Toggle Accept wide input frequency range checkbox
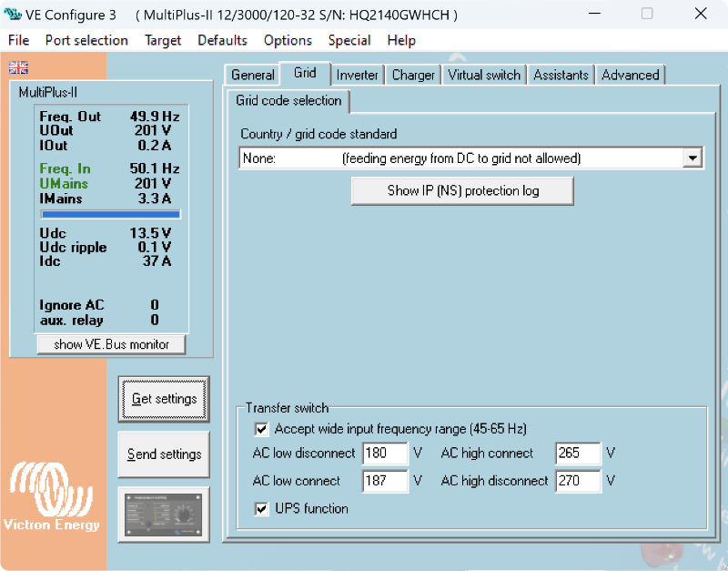Viewport: 728px width, 571px height. pos(262,429)
